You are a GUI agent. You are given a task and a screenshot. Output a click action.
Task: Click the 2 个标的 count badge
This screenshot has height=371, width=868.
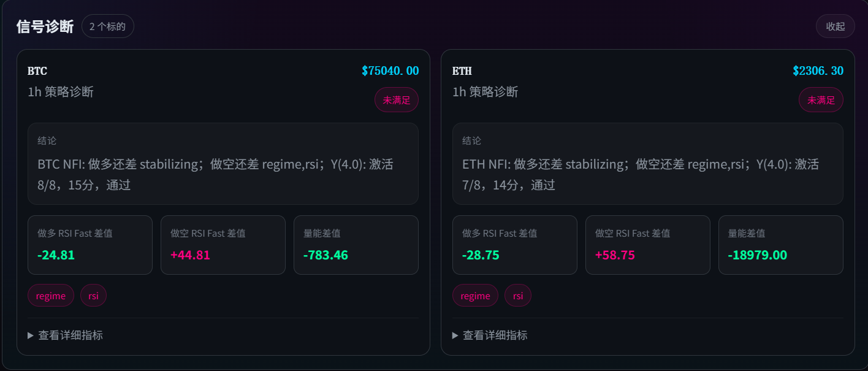[x=107, y=26]
